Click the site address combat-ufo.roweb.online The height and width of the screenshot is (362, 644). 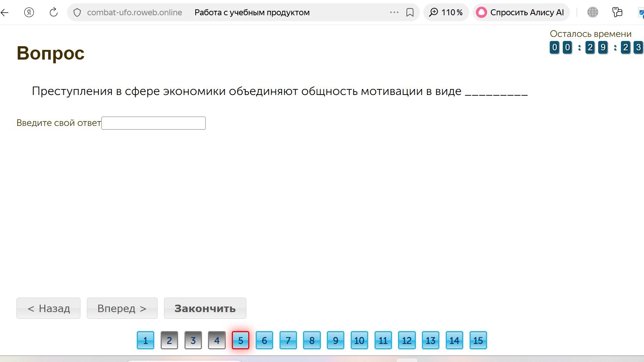pos(135,12)
